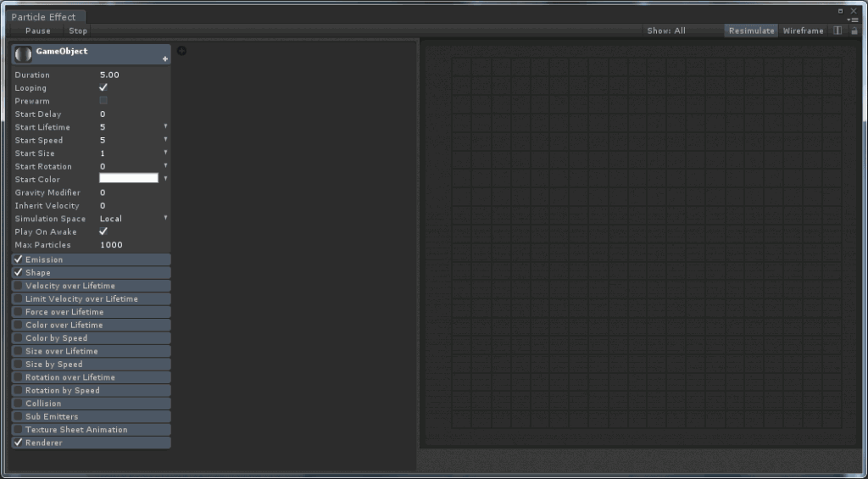Stop the particle simulation

78,31
